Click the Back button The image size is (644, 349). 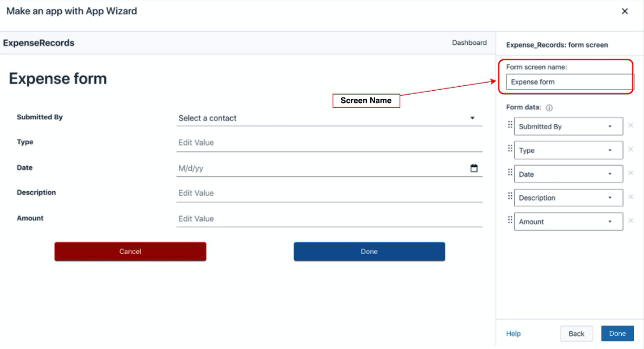(576, 334)
